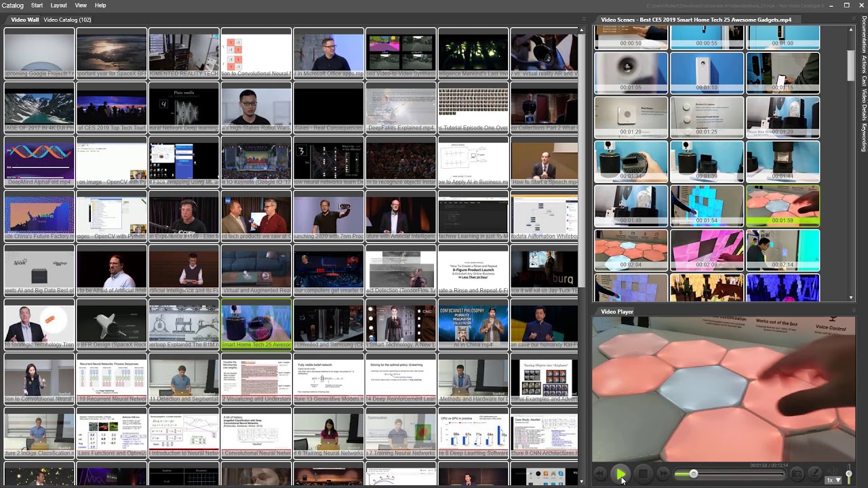Select scene thumbnail at 00:01:20
The width and height of the screenshot is (868, 488).
tap(631, 117)
